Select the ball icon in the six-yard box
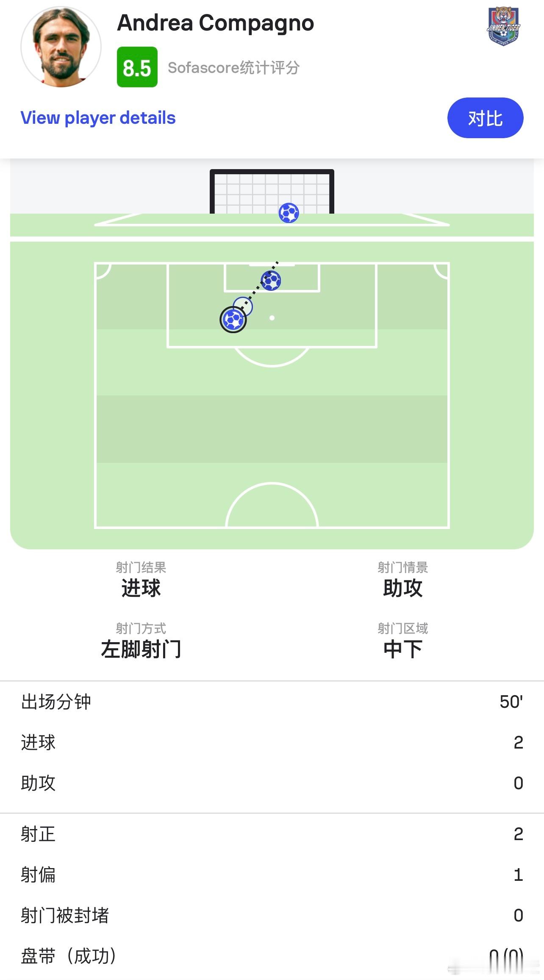Image resolution: width=544 pixels, height=980 pixels. (271, 280)
